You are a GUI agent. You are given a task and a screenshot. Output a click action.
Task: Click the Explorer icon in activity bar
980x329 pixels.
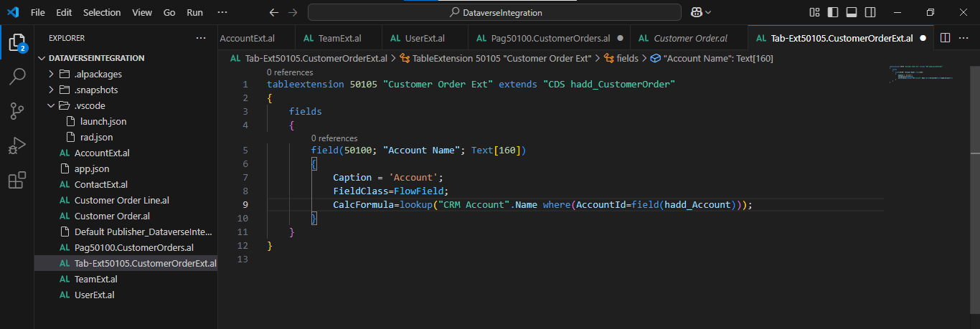point(17,42)
